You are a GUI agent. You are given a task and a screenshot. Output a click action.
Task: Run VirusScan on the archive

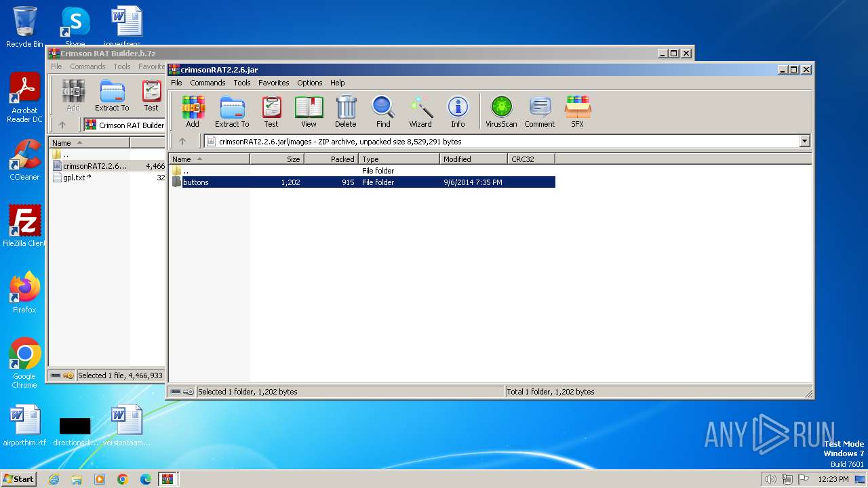(x=501, y=111)
